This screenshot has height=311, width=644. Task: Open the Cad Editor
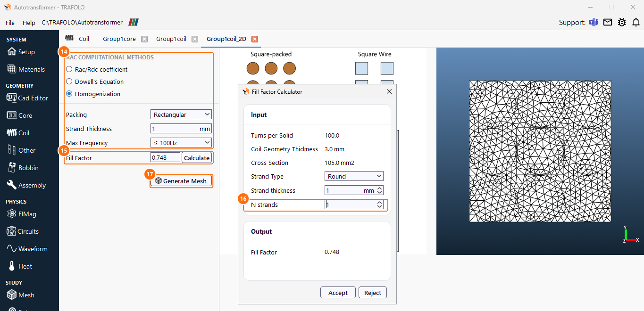[27, 98]
